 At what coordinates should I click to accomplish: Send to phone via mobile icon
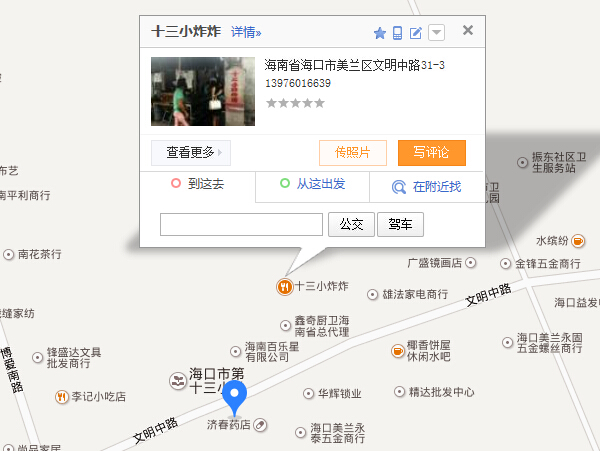pyautogui.click(x=398, y=33)
